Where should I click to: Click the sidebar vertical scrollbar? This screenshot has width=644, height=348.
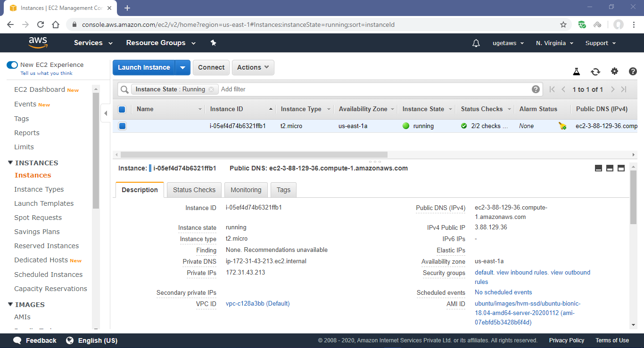(96, 151)
